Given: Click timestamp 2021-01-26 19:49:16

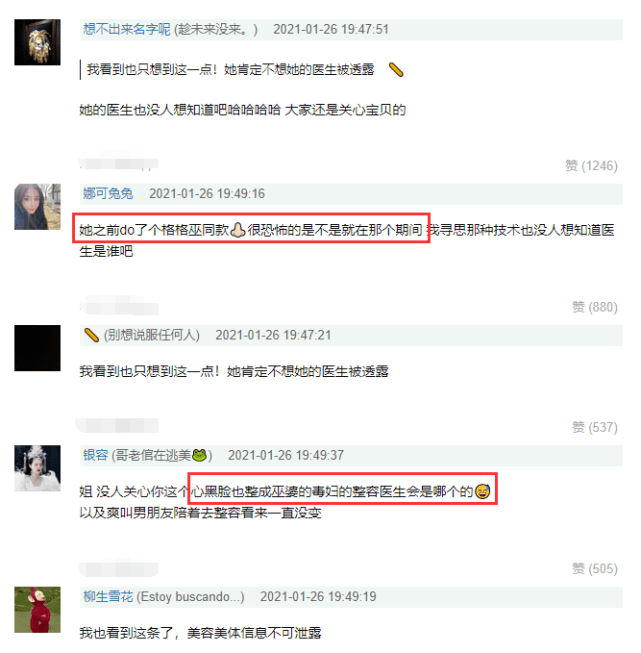Looking at the screenshot, I should pos(207,194).
